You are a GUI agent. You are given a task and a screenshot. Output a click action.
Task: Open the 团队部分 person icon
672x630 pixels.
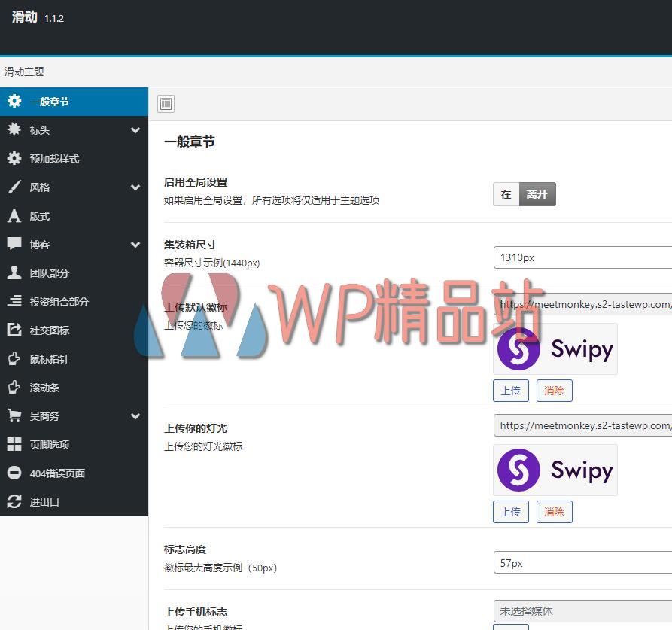(x=16, y=272)
